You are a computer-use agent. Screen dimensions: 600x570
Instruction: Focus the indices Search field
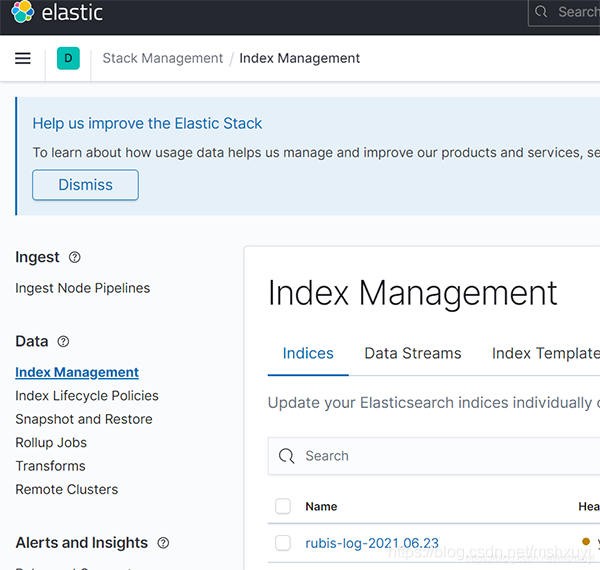434,456
